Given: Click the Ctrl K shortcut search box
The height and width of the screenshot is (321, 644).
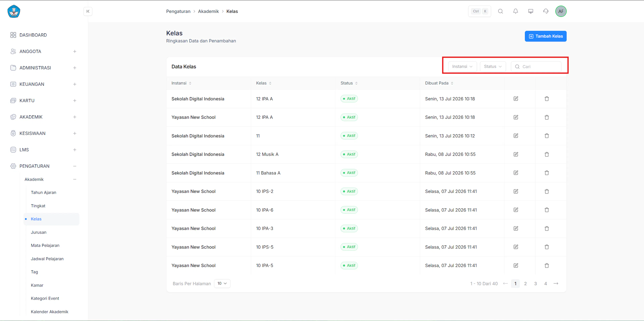Looking at the screenshot, I should [479, 11].
